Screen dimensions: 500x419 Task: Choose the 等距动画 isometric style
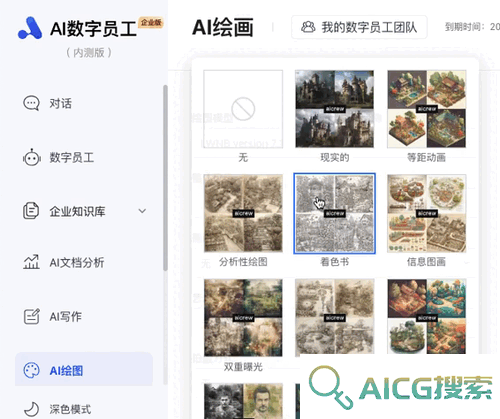click(427, 109)
